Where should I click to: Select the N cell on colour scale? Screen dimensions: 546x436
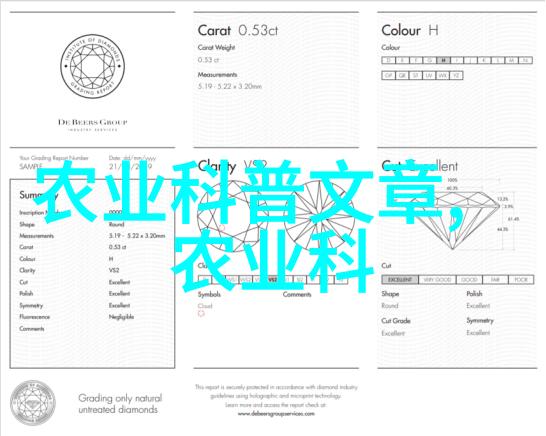click(525, 60)
